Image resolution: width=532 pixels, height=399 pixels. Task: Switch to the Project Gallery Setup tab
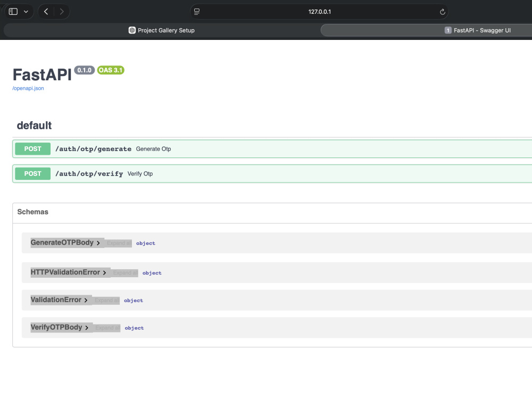click(x=162, y=30)
